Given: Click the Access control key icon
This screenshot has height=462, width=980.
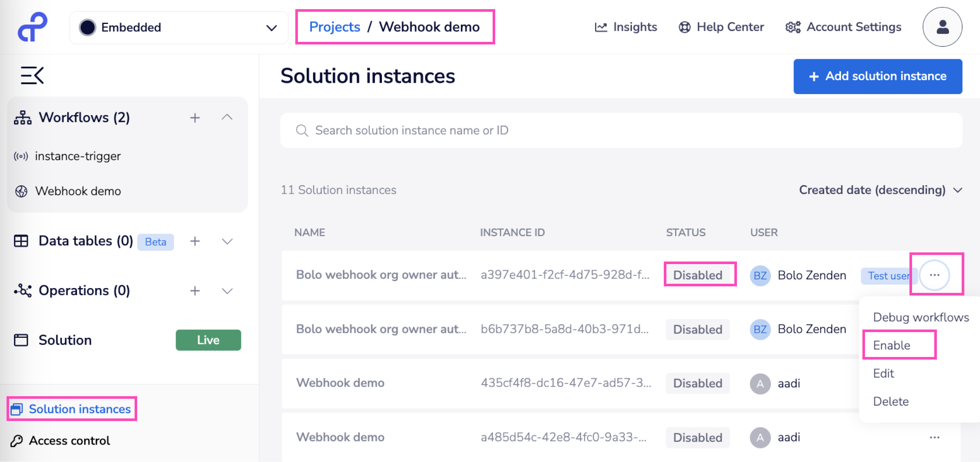Looking at the screenshot, I should click(x=17, y=440).
